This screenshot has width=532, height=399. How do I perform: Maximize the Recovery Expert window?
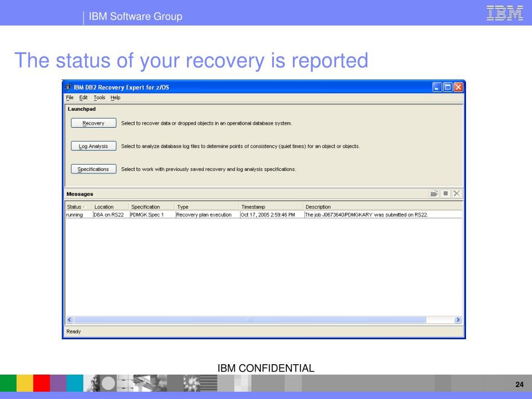coord(448,87)
